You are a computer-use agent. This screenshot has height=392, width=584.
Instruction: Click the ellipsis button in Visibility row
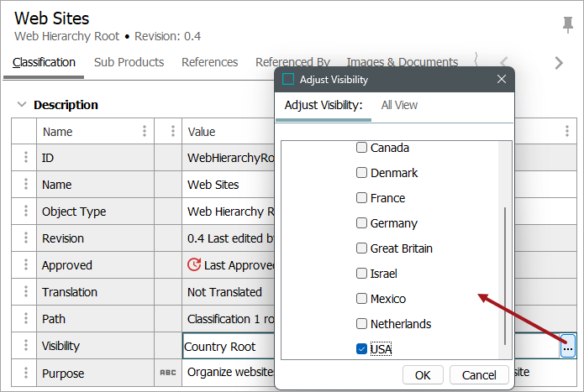(568, 347)
